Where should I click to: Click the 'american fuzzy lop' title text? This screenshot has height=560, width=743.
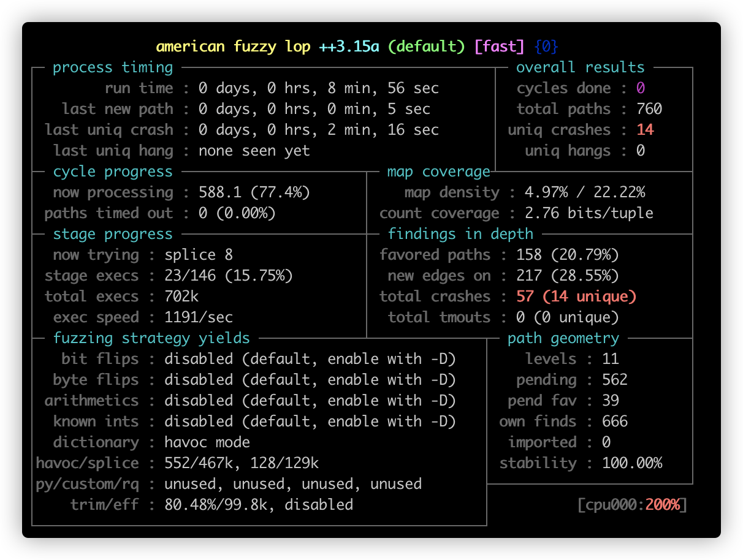tap(234, 47)
